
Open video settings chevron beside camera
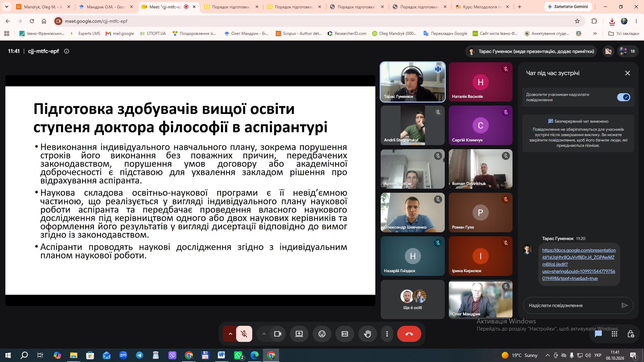coord(264,334)
